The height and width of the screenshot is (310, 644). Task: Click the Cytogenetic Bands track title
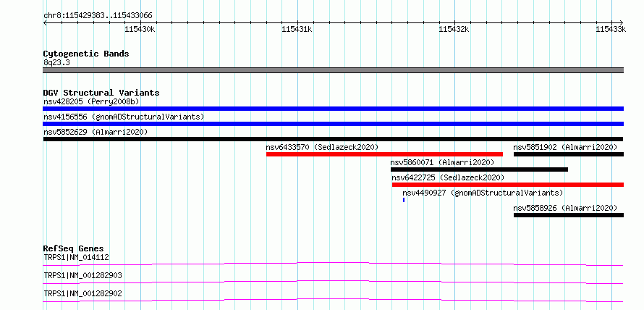[86, 54]
